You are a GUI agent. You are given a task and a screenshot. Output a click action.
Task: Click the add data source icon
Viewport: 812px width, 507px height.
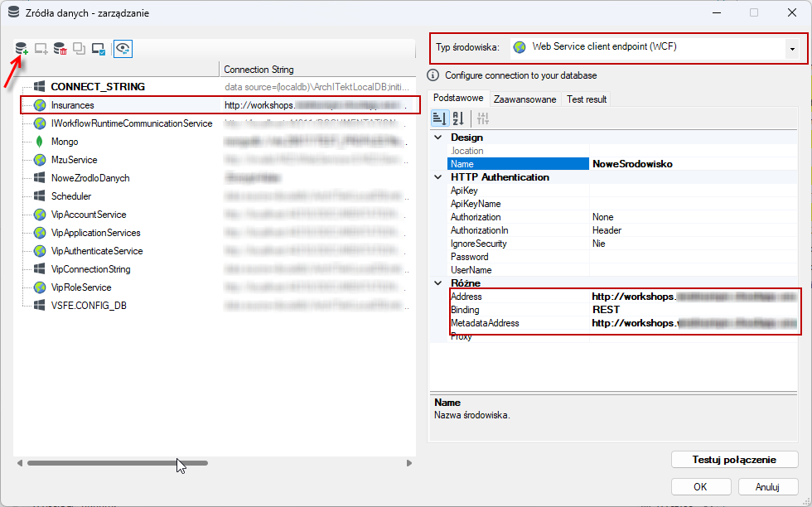point(22,49)
